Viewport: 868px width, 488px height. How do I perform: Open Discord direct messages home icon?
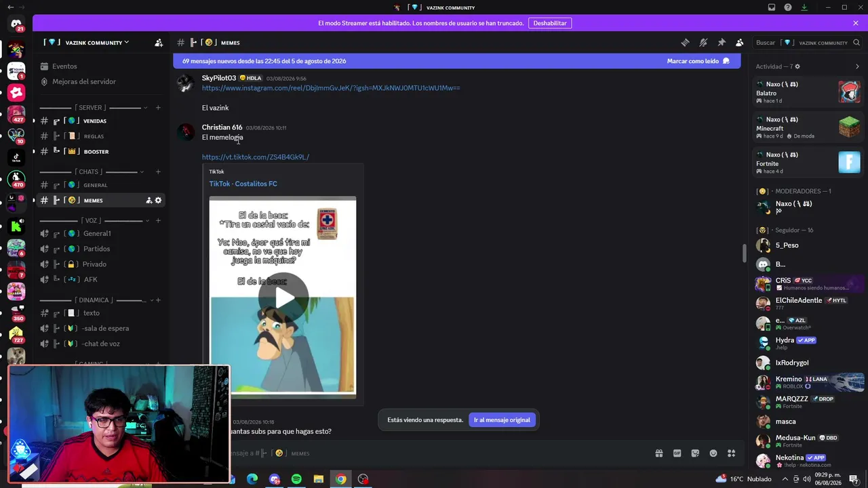[16, 24]
